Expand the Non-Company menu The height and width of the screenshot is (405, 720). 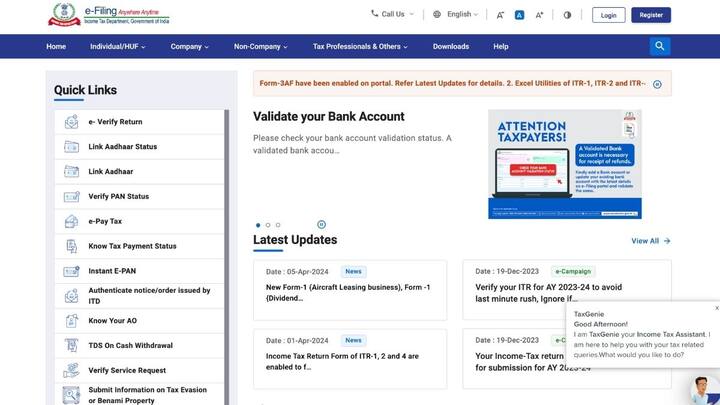point(260,46)
